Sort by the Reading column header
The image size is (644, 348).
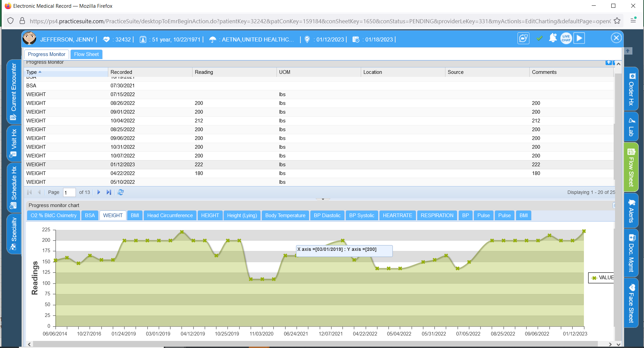coord(234,72)
